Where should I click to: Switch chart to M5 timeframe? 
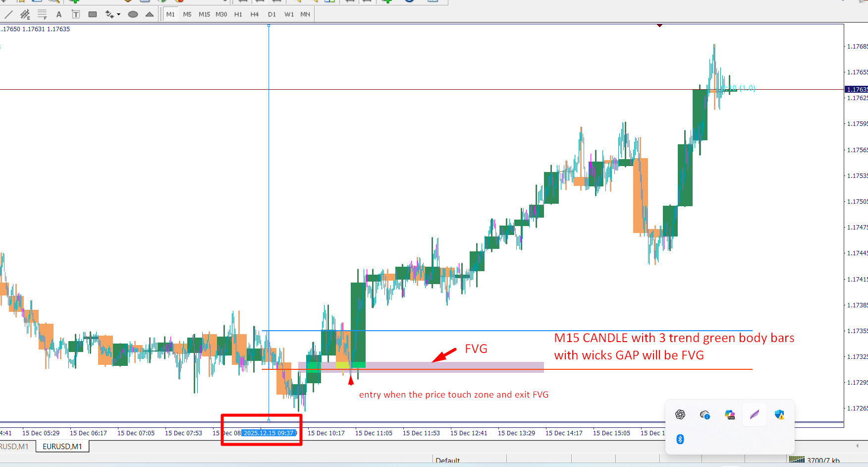pyautogui.click(x=187, y=14)
